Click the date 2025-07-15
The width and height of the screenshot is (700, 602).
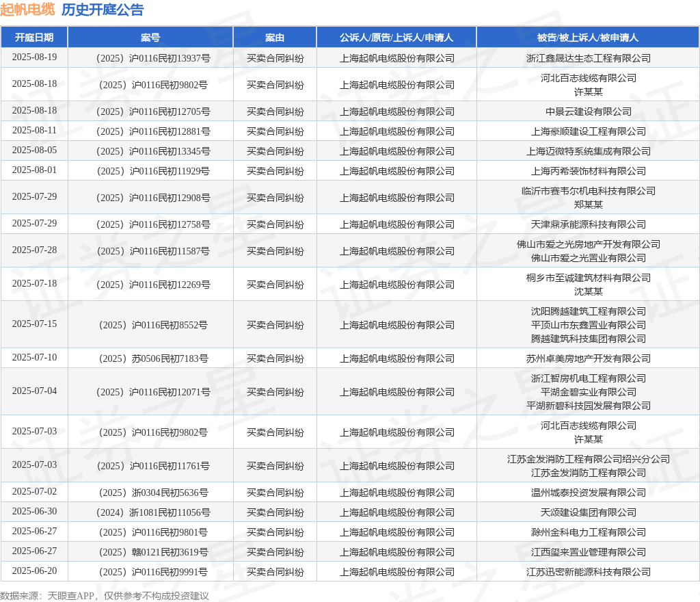click(x=34, y=324)
